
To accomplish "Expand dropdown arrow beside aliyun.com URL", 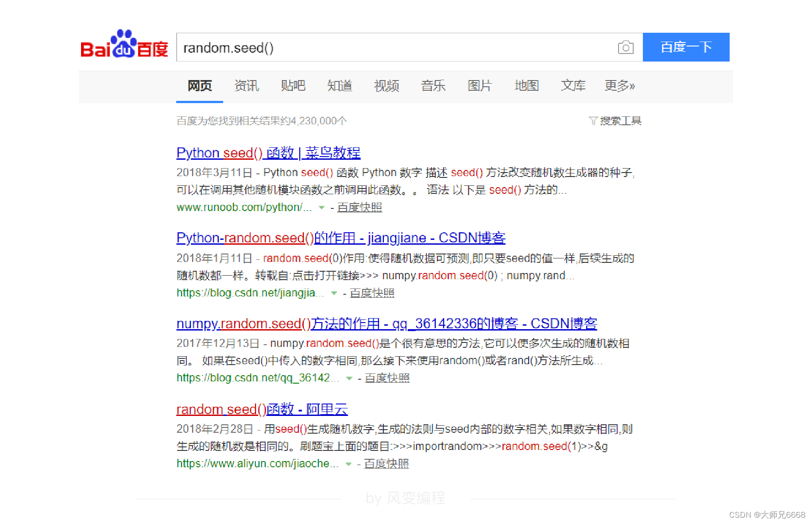I will click(348, 464).
